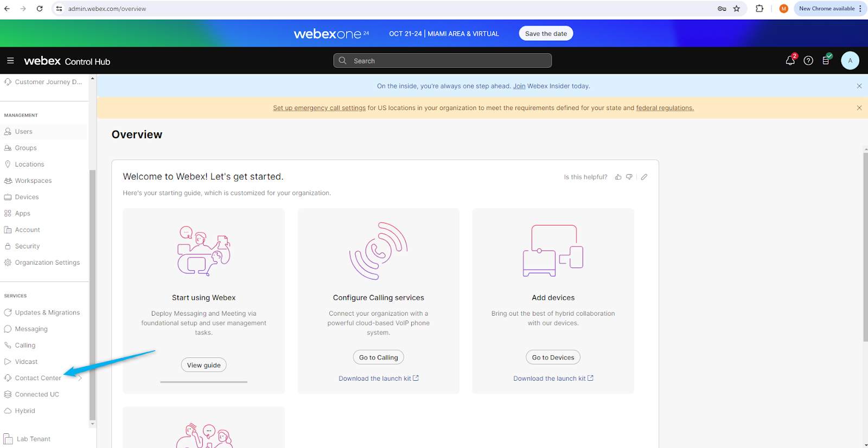Screen dimensions: 868x448
Task: View site information icon in address bar
Action: (59, 9)
